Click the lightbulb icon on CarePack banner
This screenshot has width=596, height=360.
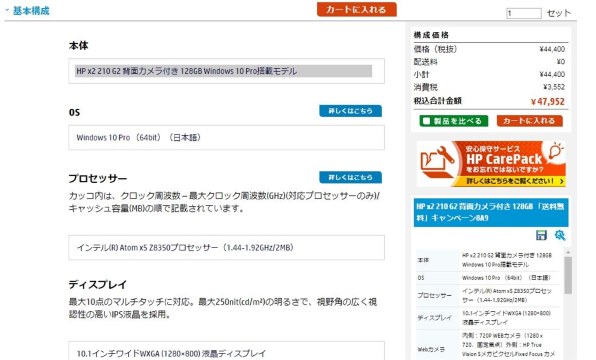(555, 150)
